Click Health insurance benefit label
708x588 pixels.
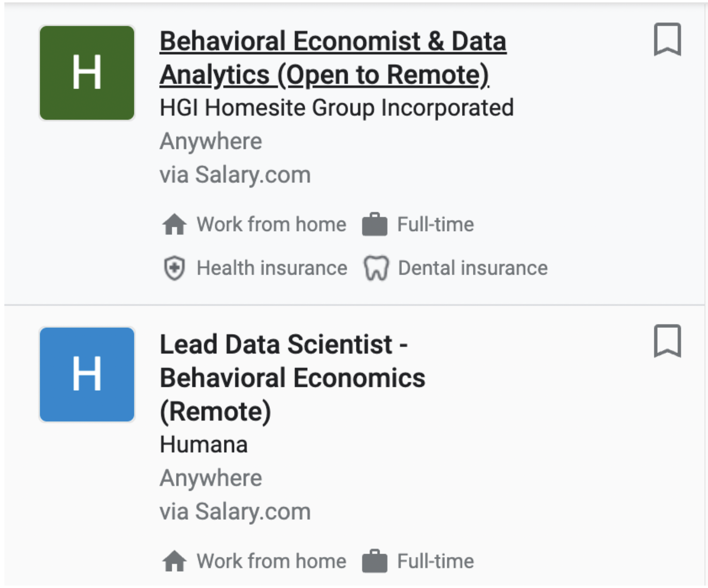point(272,268)
